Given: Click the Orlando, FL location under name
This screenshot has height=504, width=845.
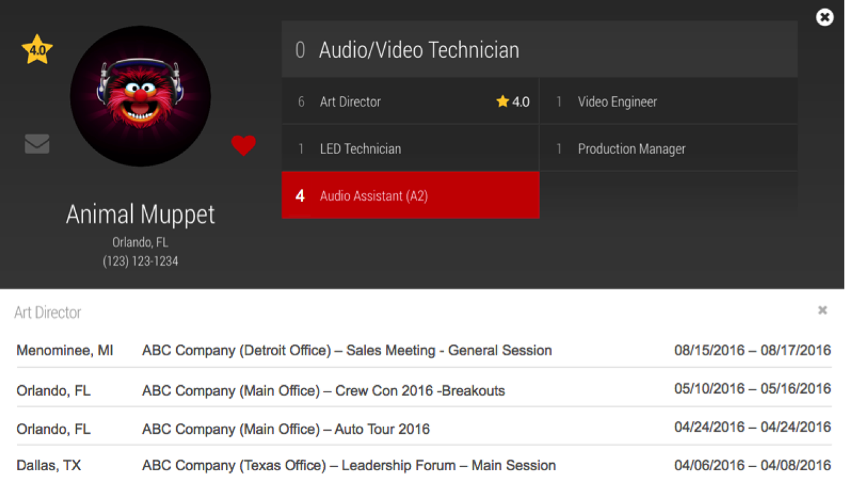Looking at the screenshot, I should pyautogui.click(x=140, y=242).
